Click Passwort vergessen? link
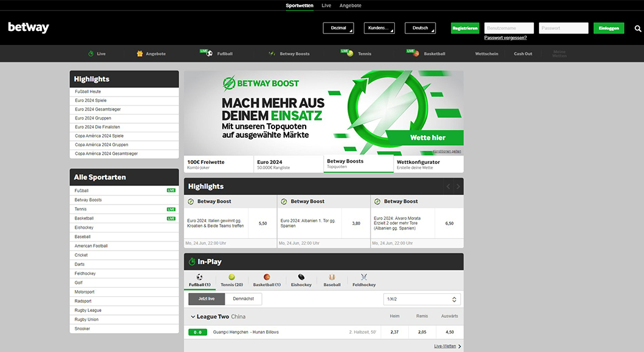Screen dimensions: 644x352 coord(505,38)
